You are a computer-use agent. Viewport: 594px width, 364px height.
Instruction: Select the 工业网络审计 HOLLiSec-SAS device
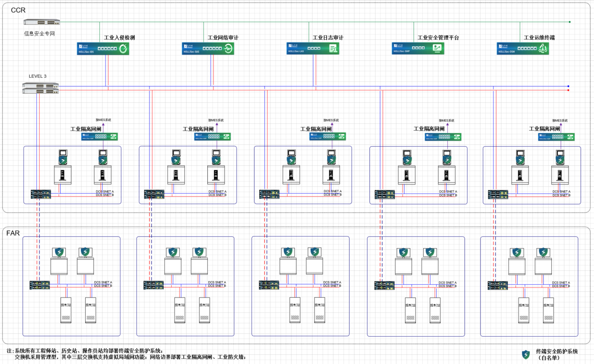click(x=208, y=49)
